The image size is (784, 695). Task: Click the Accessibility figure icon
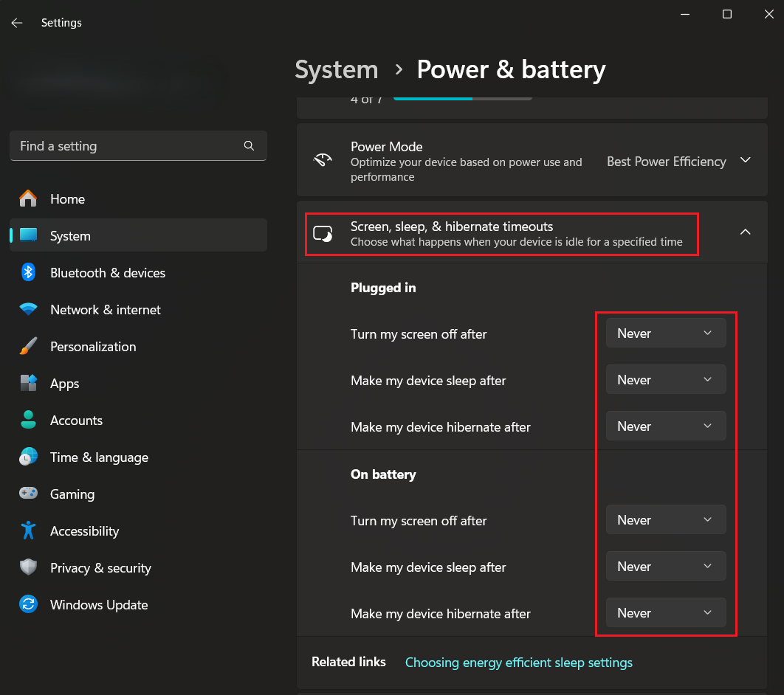(x=29, y=531)
